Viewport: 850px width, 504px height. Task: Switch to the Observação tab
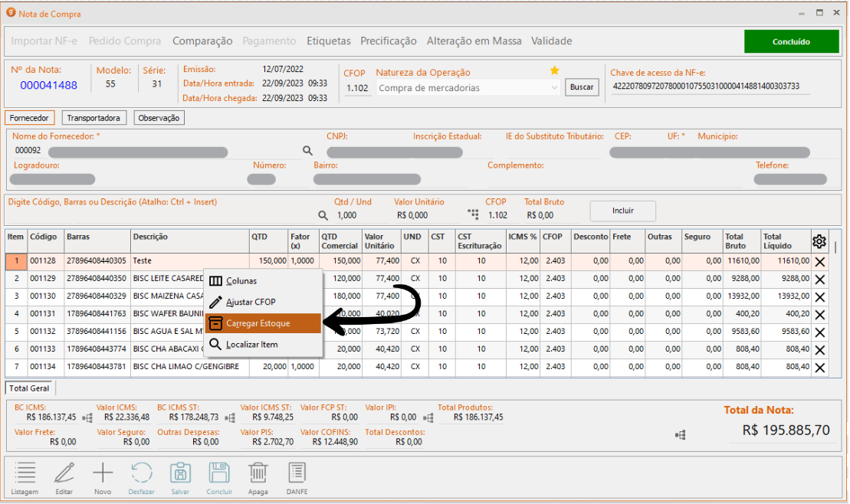159,118
